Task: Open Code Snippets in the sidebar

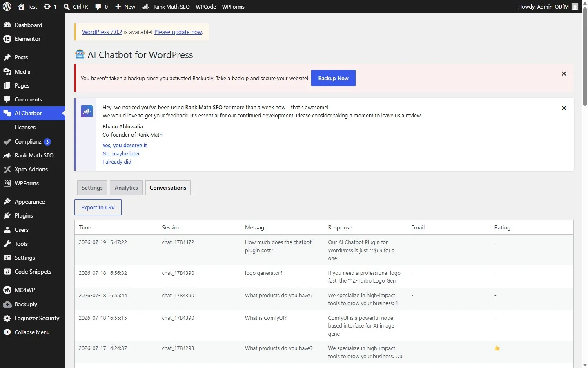Action: (33, 272)
